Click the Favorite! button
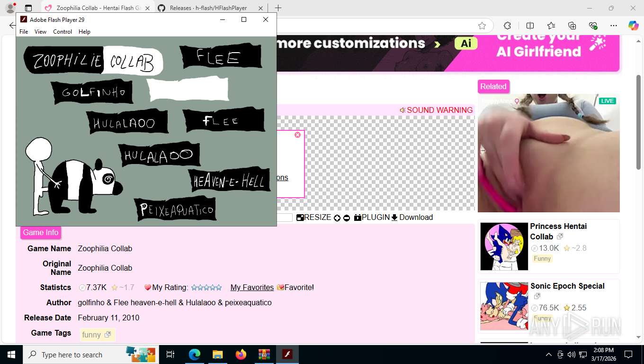 [295, 287]
